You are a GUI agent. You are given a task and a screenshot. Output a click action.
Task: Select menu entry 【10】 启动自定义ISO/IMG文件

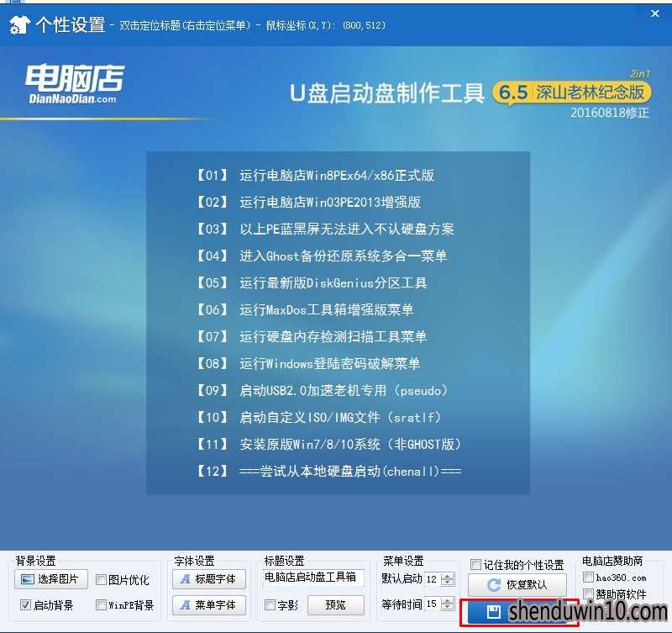coord(318,417)
